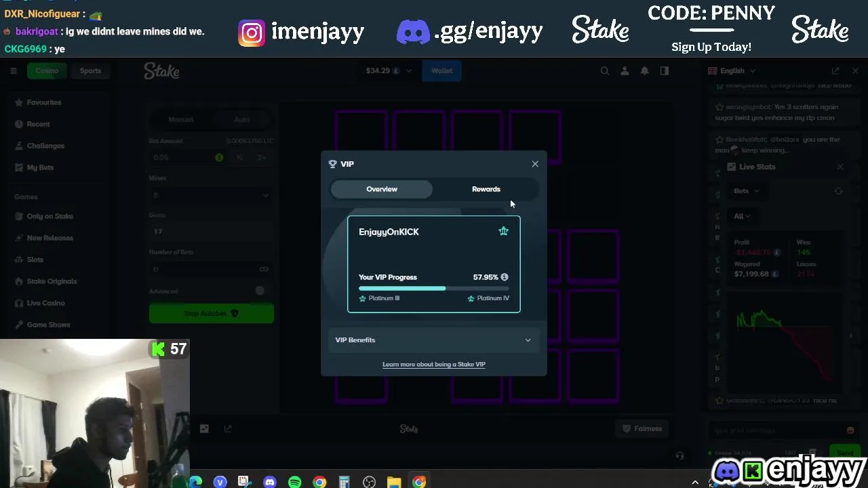
Task: Open Stake Originals in the sidebar
Action: point(52,281)
